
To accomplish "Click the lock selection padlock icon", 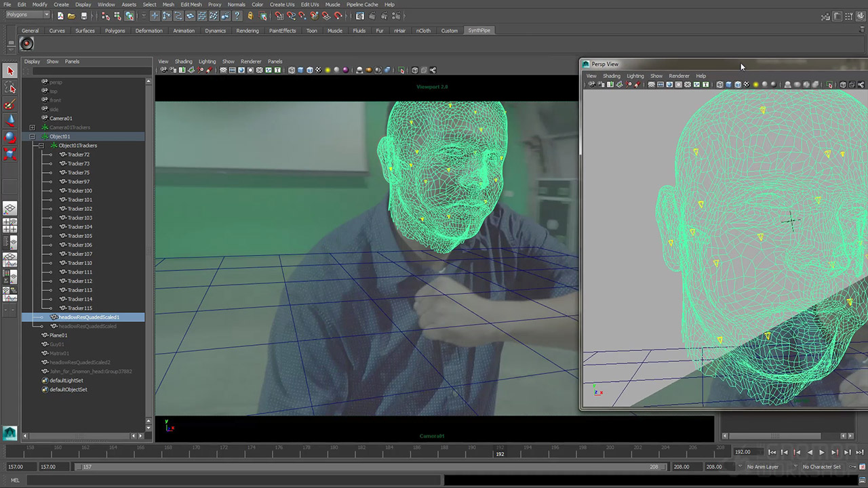I will 250,16.
